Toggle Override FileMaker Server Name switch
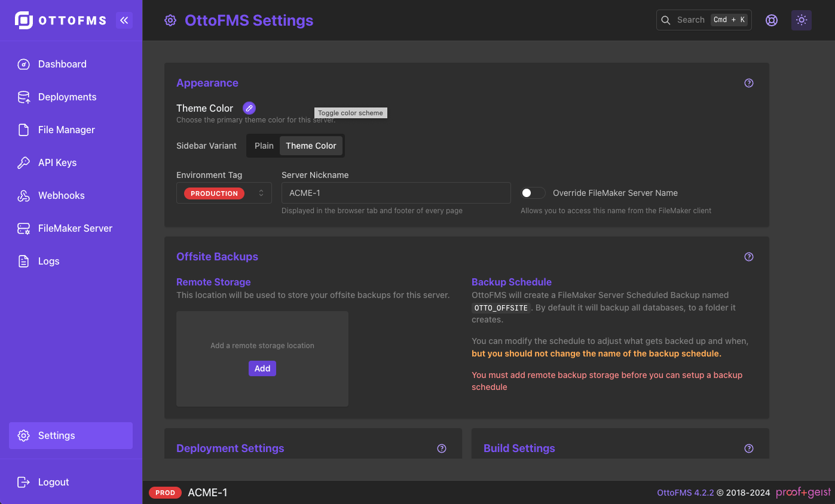The height and width of the screenshot is (504, 835). tap(533, 193)
